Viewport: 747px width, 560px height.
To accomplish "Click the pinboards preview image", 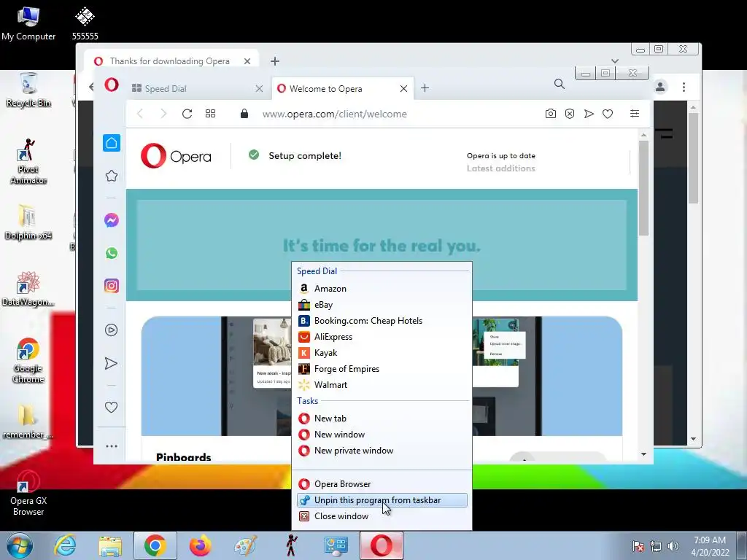I will (x=382, y=376).
